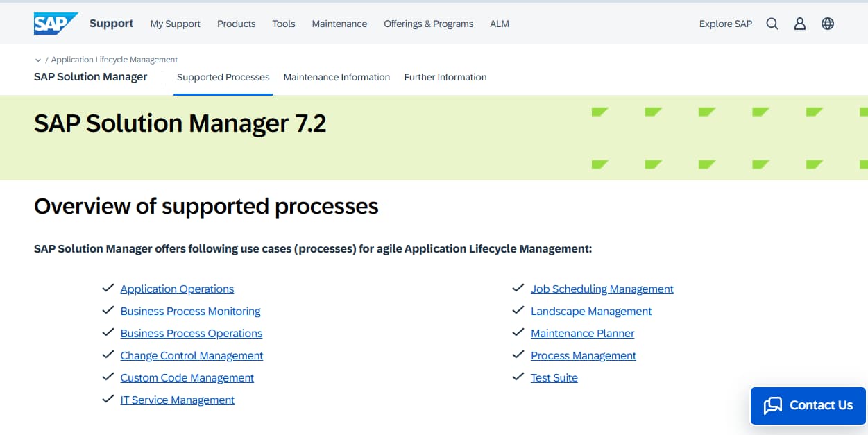Image resolution: width=868 pixels, height=435 pixels.
Task: Click the user profile icon
Action: (x=800, y=24)
